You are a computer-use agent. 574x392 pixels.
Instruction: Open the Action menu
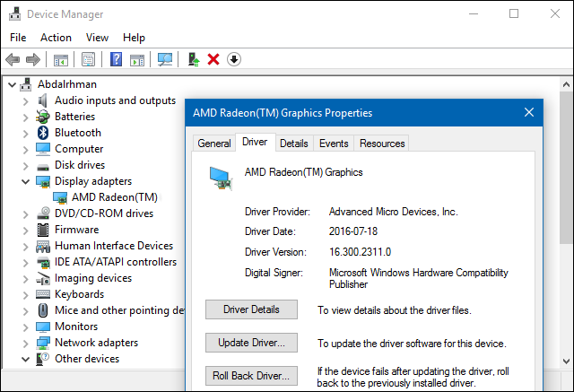point(56,38)
